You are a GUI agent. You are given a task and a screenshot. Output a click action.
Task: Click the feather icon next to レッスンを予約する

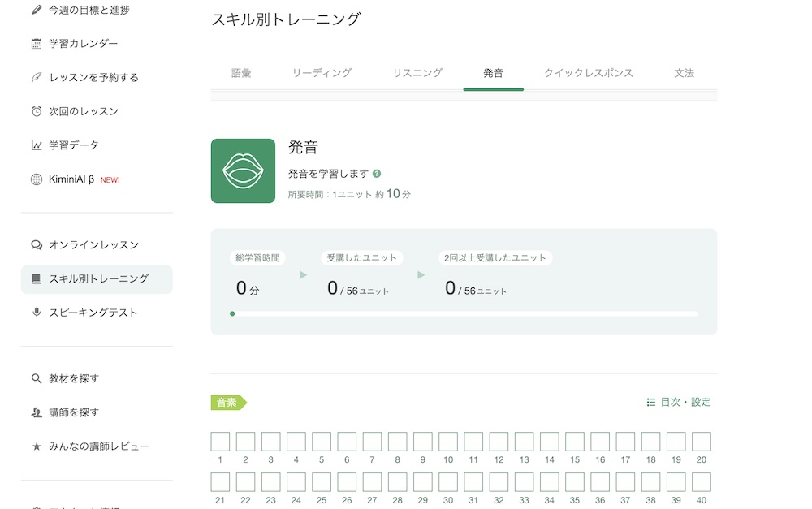pos(37,78)
